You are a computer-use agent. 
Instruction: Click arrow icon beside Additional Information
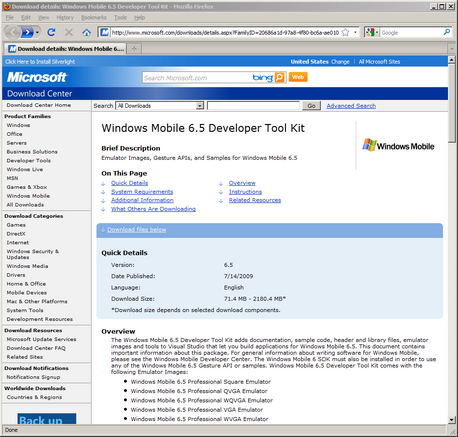pos(103,201)
